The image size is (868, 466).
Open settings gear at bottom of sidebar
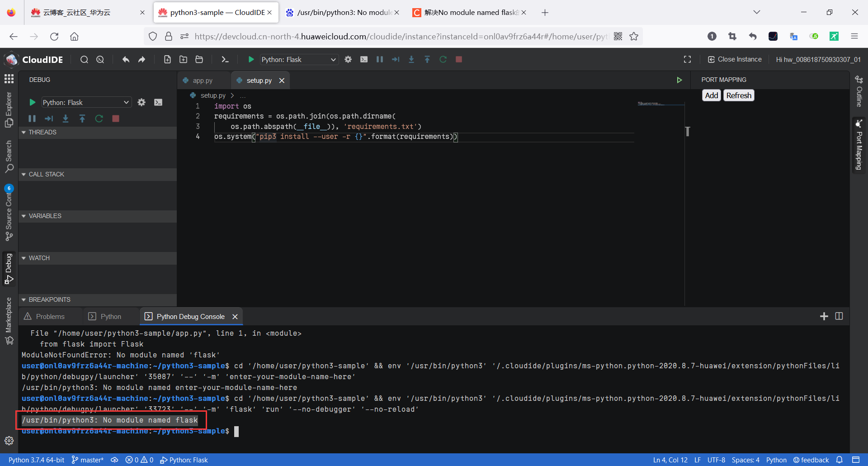tap(9, 441)
